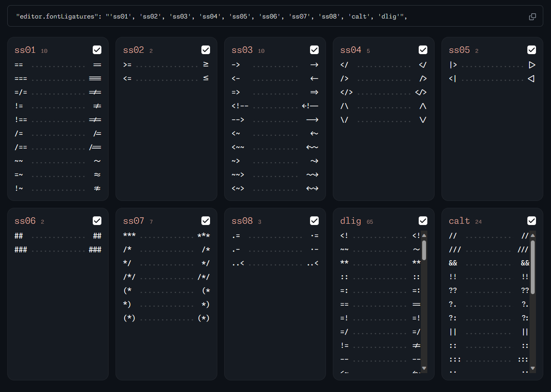Click the '</>' row in ss04 card
The width and height of the screenshot is (551, 392).
coord(384,92)
